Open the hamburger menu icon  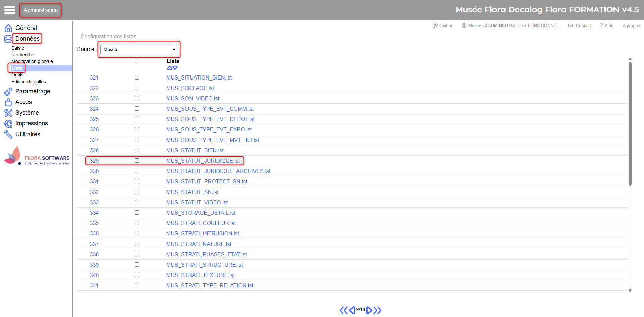(10, 10)
